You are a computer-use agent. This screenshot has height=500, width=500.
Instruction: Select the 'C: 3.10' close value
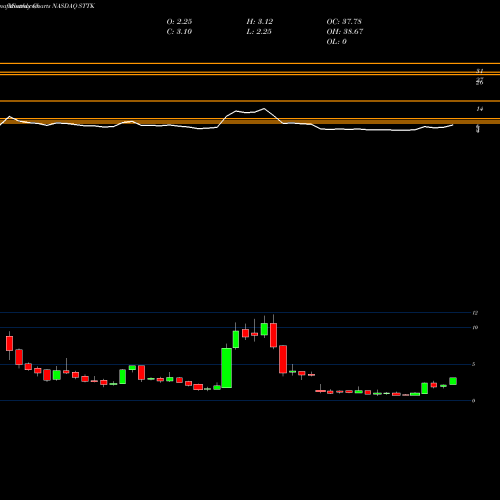click(179, 31)
